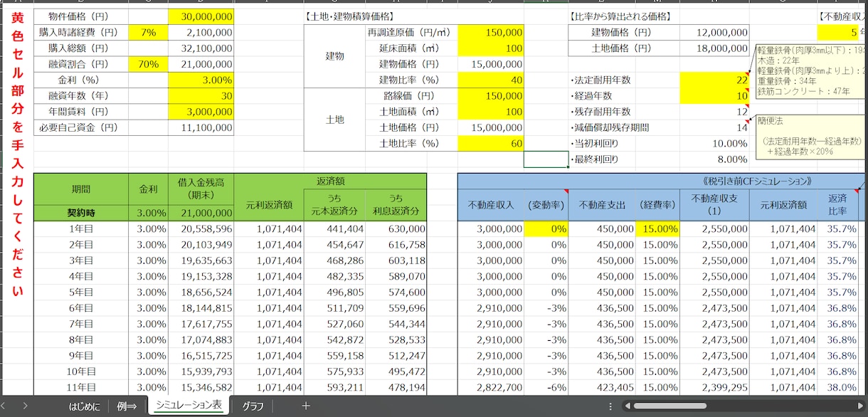This screenshot has width=868, height=417.
Task: Click 11年目 expense value 423,405
Action: 602,388
